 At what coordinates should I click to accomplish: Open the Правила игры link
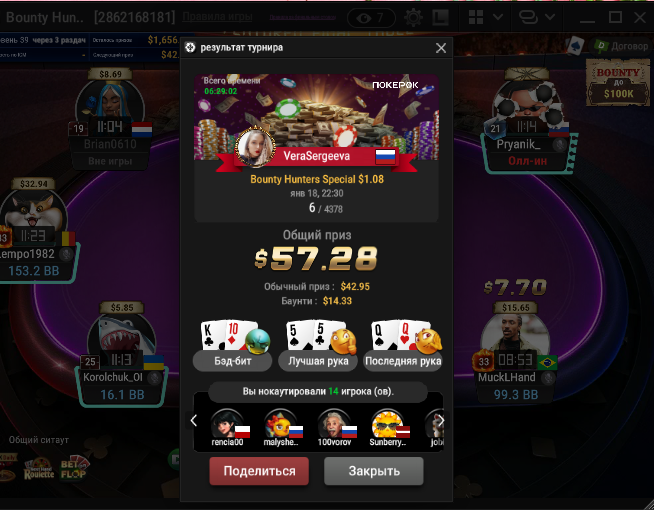coord(217,17)
